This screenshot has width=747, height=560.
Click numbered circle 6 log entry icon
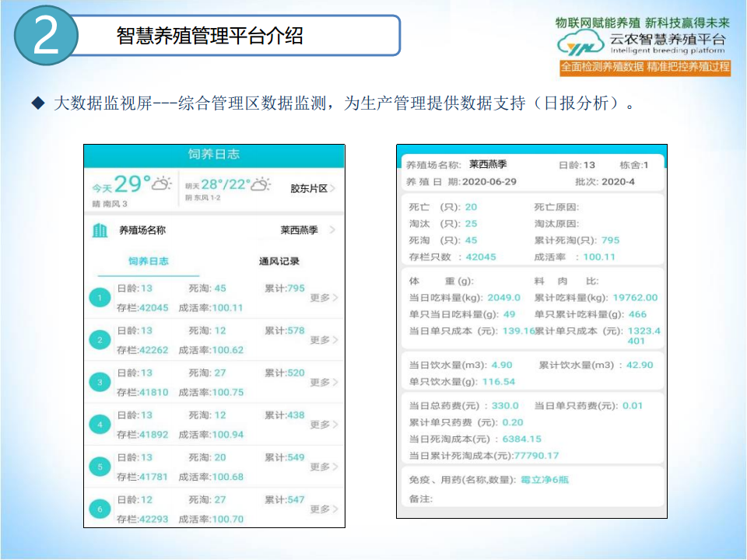(100, 509)
